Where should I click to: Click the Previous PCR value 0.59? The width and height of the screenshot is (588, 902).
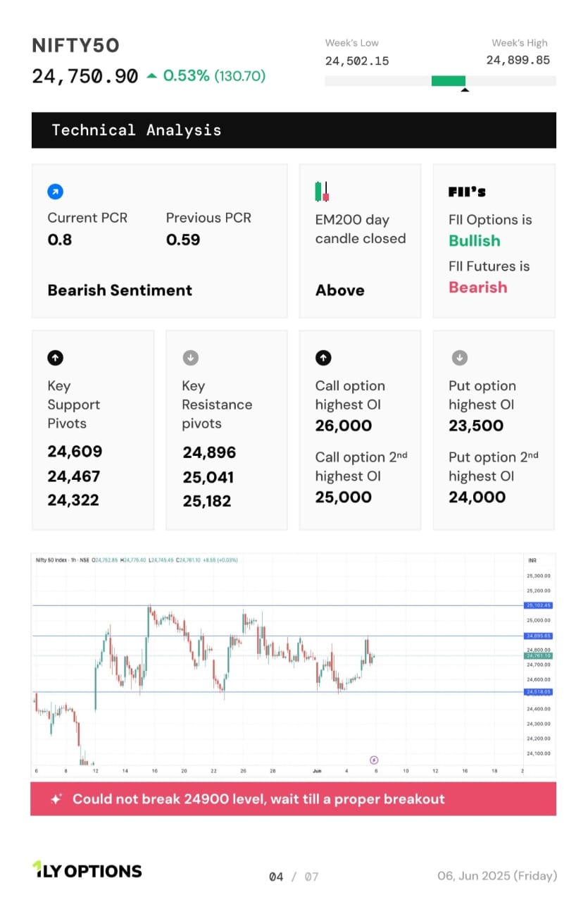pyautogui.click(x=183, y=240)
